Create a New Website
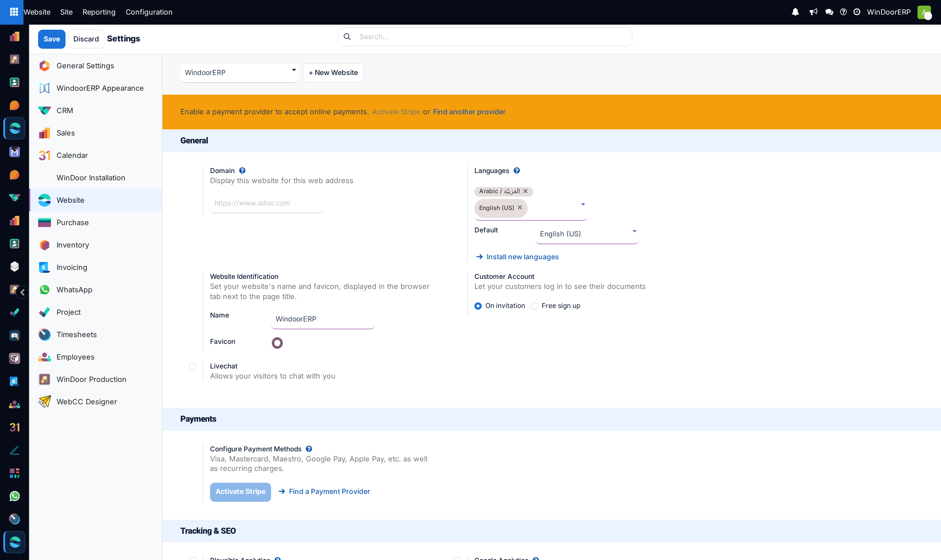This screenshot has width=941, height=560. tap(333, 73)
